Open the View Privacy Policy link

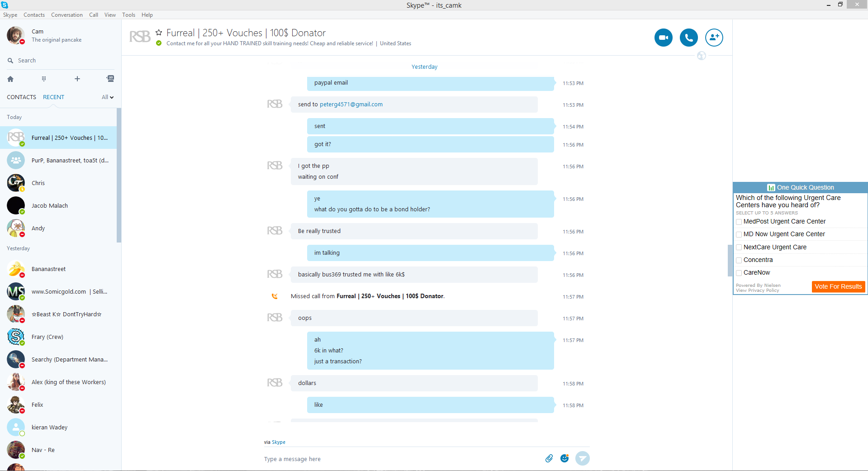click(757, 290)
